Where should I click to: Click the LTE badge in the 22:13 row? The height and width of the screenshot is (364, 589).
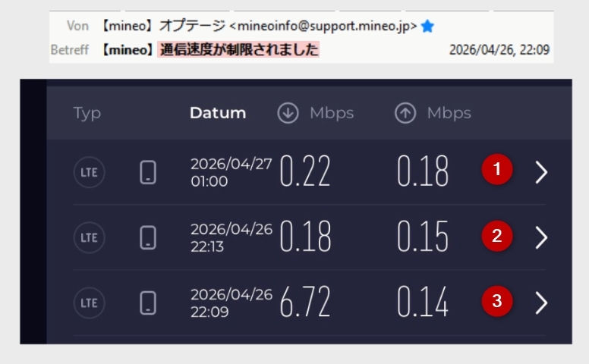89,237
